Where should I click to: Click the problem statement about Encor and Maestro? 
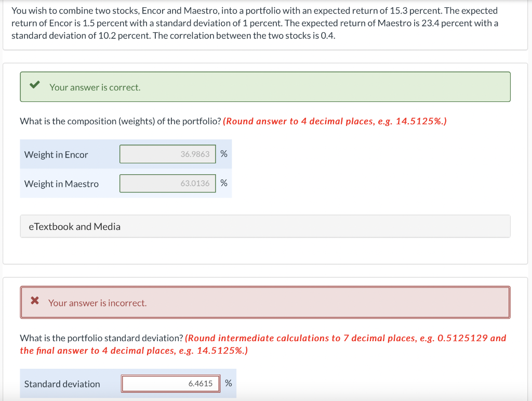[255, 23]
